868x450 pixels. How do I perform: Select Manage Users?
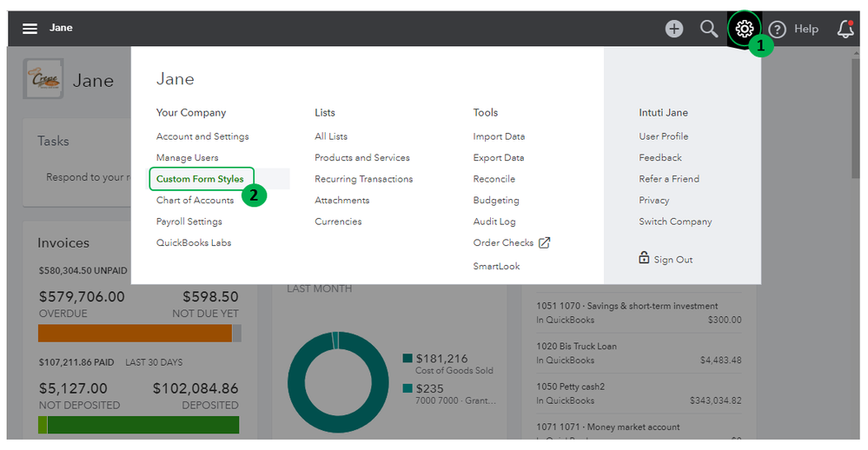click(x=187, y=158)
